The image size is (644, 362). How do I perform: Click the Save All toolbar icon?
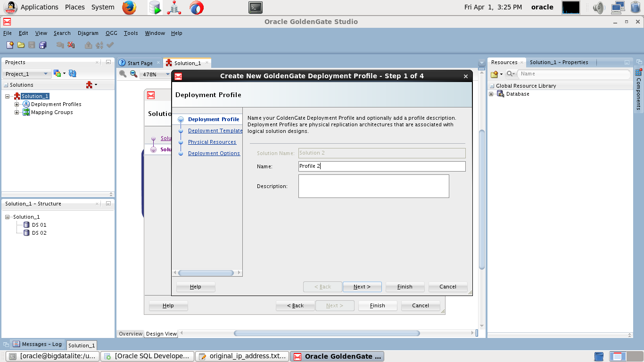click(x=43, y=45)
